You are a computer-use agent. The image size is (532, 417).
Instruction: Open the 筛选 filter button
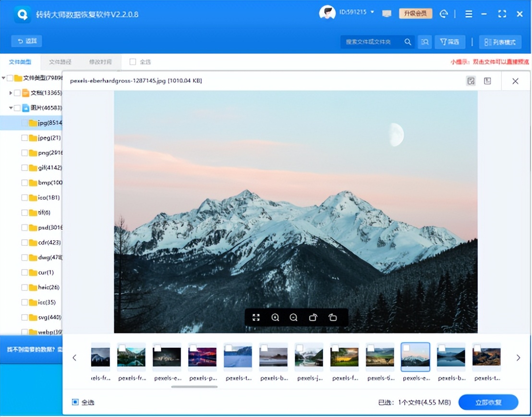[450, 42]
